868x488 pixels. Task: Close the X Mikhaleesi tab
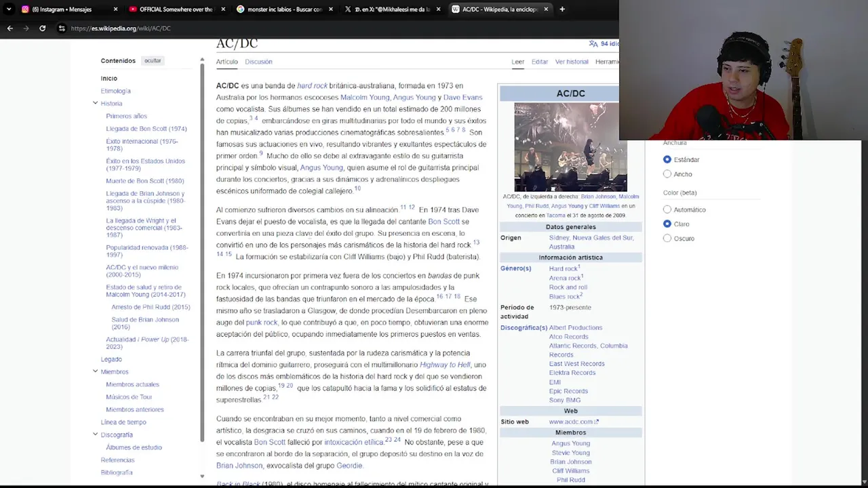[x=438, y=9]
